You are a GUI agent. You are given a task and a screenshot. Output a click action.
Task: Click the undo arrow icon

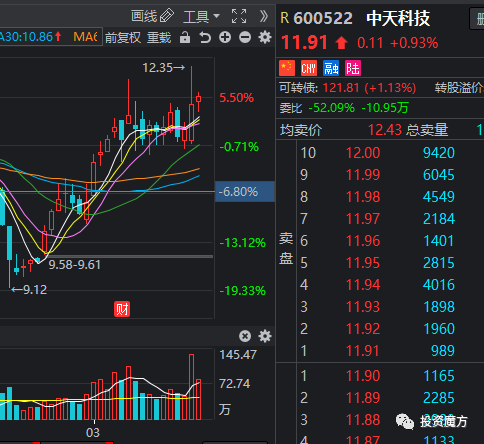coord(205,37)
